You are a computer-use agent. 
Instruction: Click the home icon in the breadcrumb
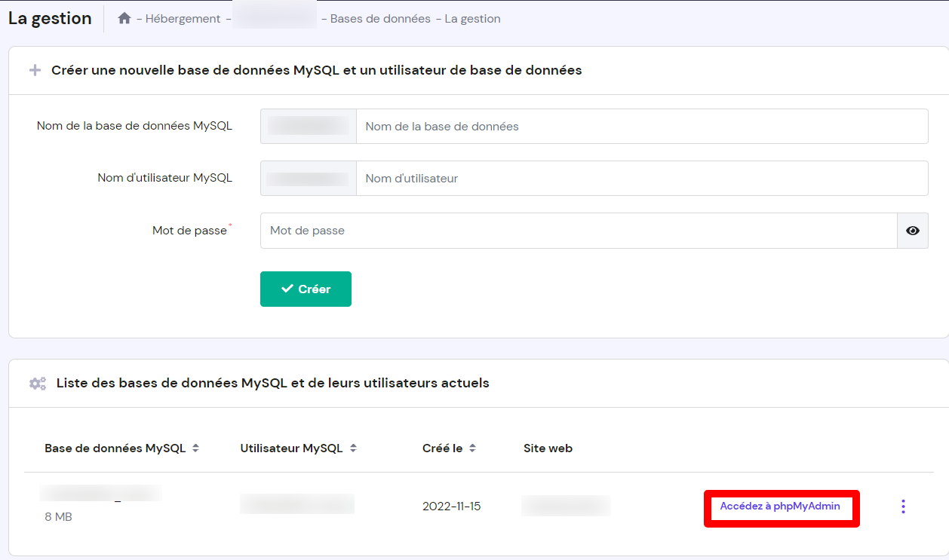coord(124,18)
